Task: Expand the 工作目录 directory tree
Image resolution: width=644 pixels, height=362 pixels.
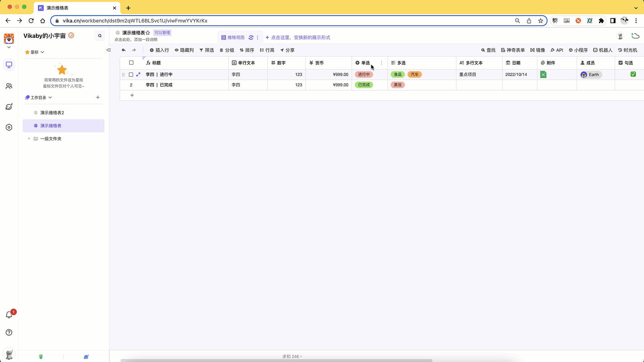Action: click(x=50, y=97)
